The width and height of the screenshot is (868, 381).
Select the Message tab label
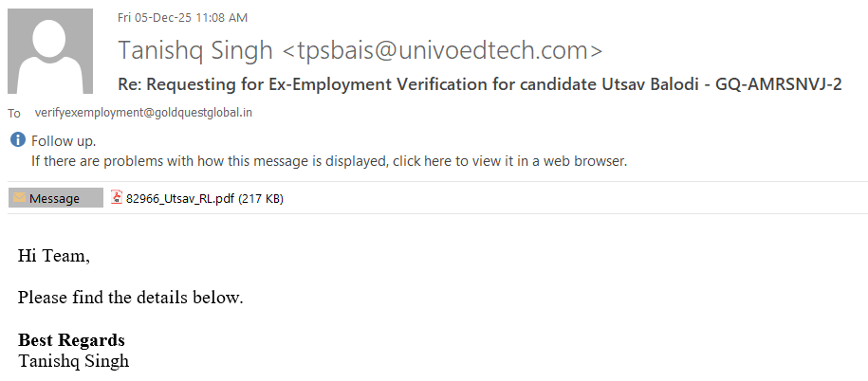coord(54,198)
